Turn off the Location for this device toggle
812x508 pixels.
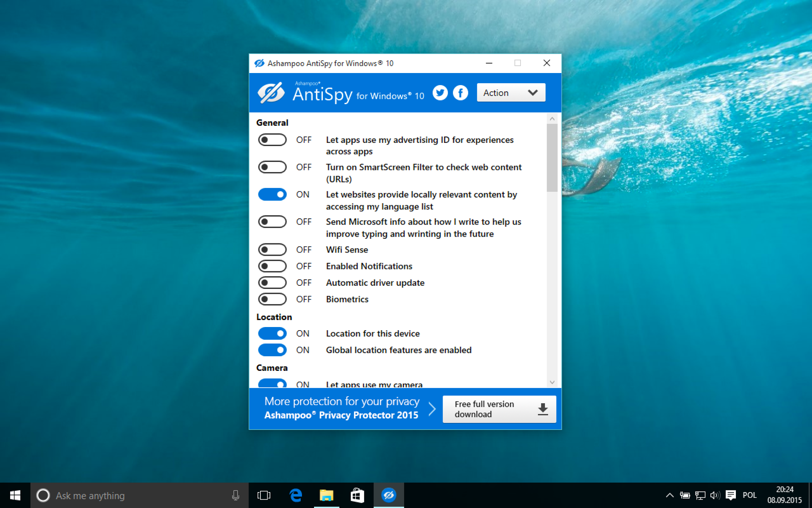[272, 333]
